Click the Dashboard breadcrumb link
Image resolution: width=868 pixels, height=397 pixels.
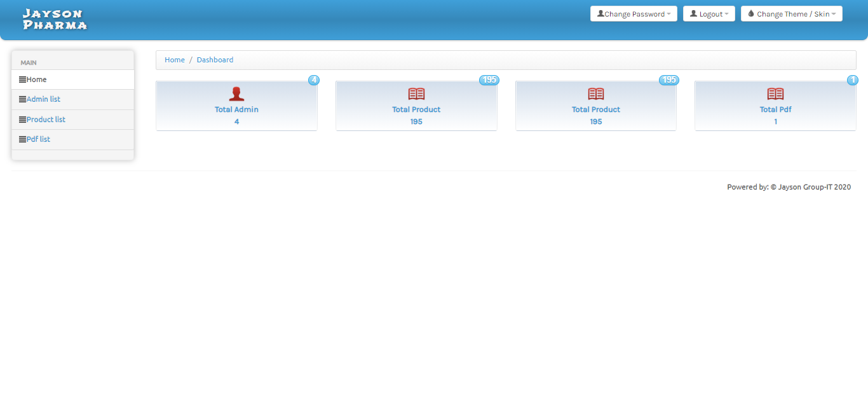(215, 60)
